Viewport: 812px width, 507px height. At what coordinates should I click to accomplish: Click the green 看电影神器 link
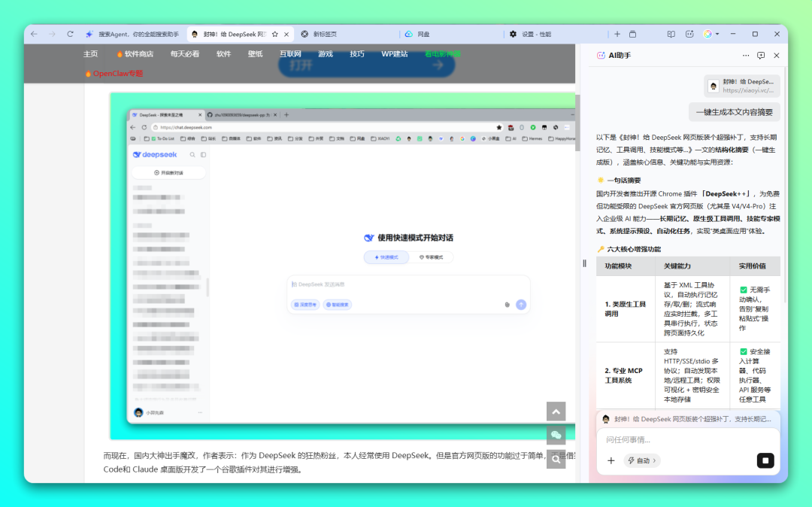pos(443,54)
